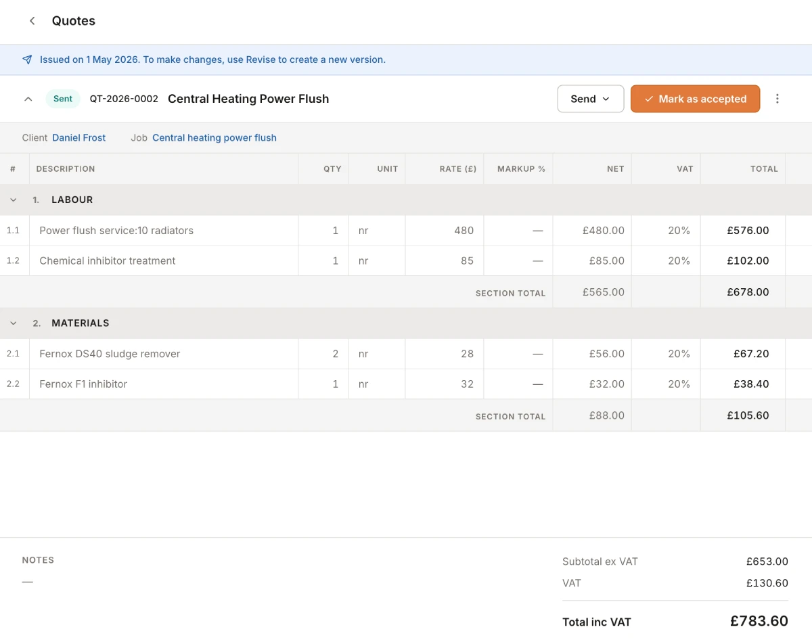Open client Daniel Frost

[x=79, y=137]
